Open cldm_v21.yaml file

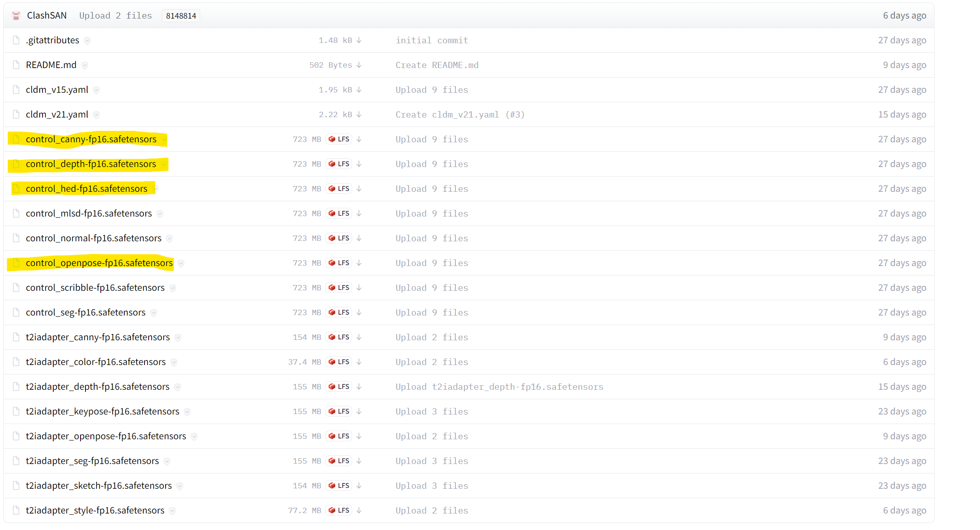coord(57,115)
